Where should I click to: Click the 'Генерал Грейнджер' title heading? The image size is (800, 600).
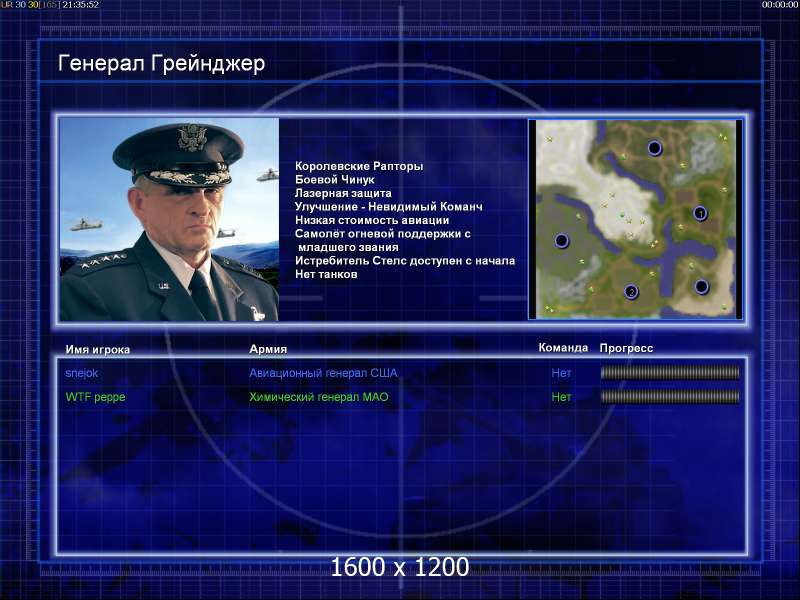161,64
